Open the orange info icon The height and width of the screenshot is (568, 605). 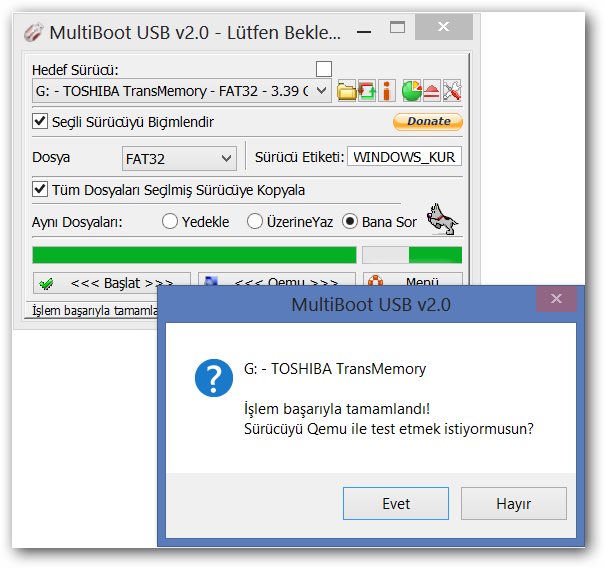tap(387, 91)
